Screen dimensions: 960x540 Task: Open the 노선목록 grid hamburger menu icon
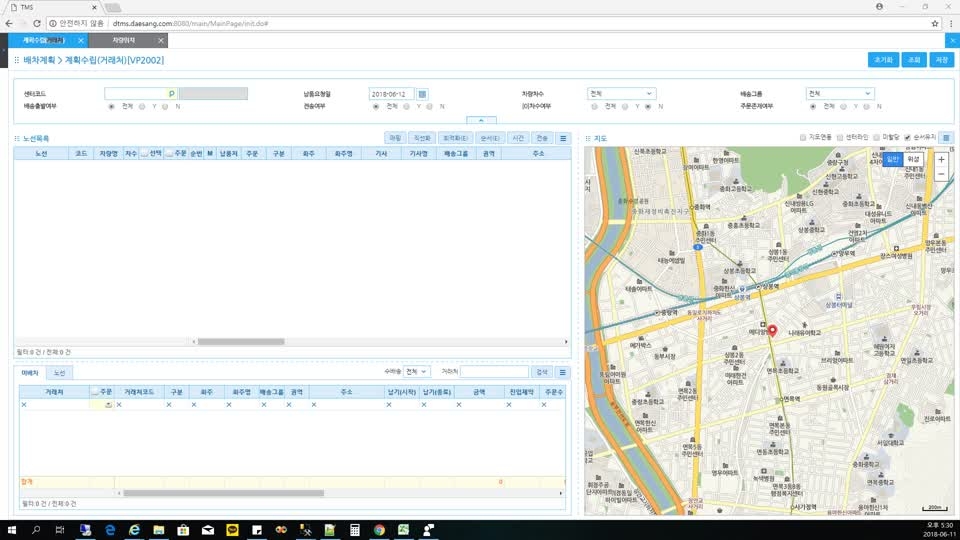tap(563, 138)
